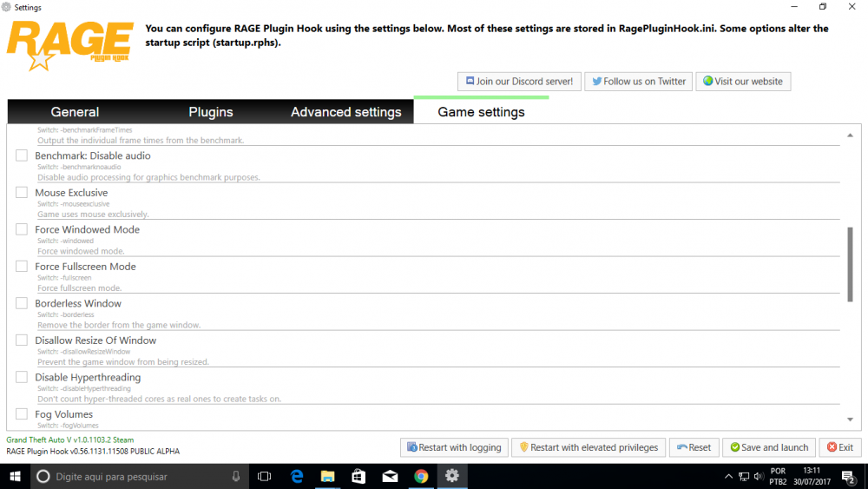Viewport: 868px width, 489px height.
Task: Open the Plugins tab
Action: tap(210, 112)
